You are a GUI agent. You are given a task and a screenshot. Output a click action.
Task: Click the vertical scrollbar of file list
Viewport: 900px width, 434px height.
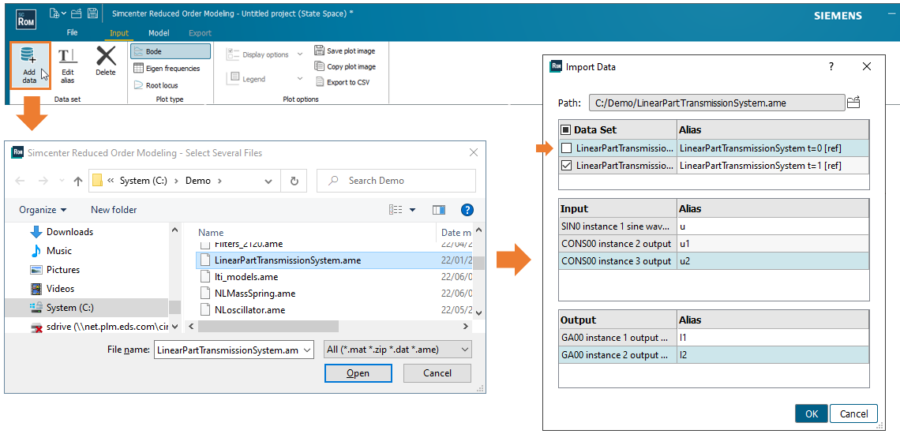[x=477, y=263]
